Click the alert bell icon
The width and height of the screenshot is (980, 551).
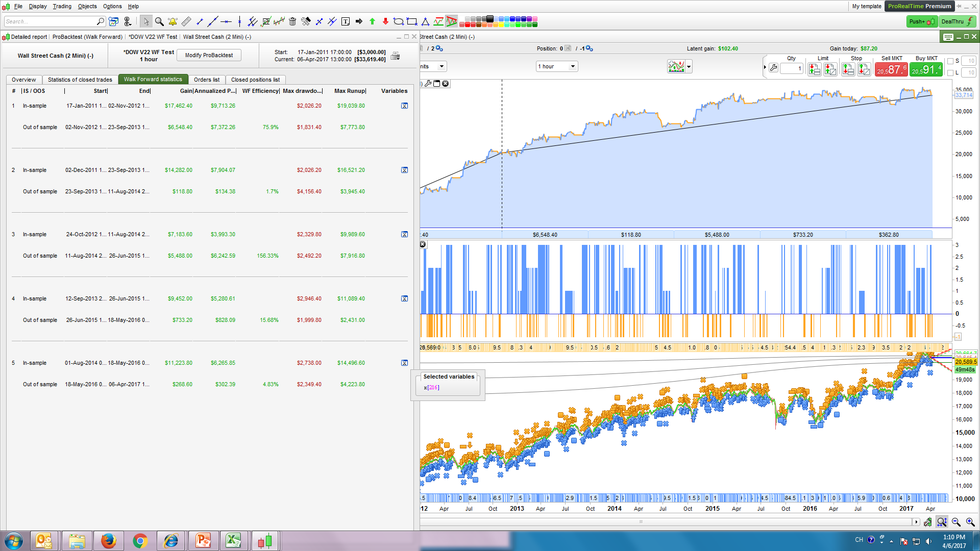pos(173,21)
